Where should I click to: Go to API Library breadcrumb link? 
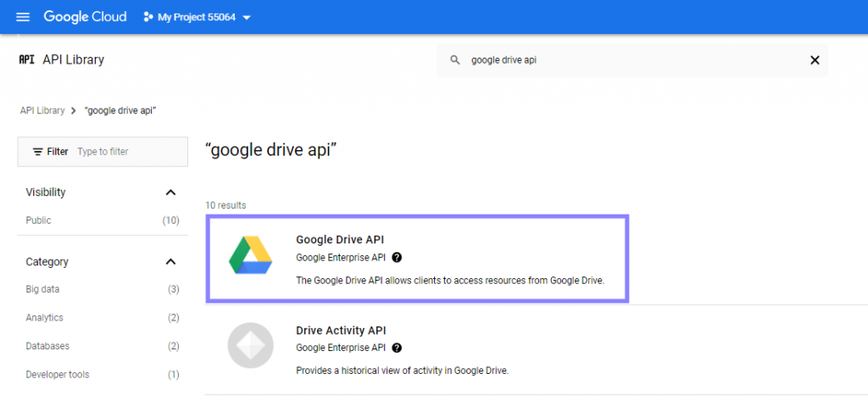point(42,110)
